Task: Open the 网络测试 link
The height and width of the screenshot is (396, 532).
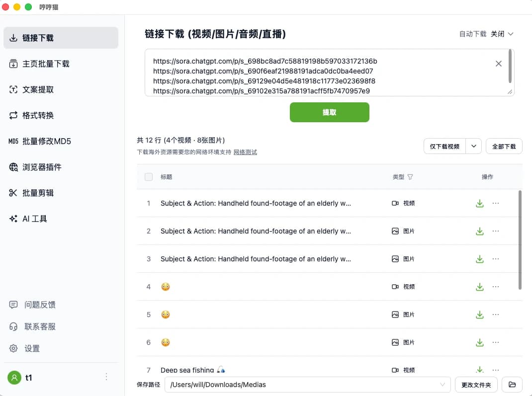Action: click(245, 152)
